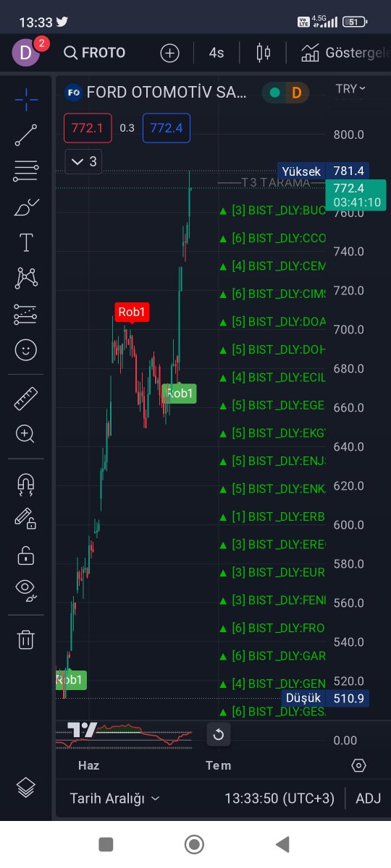This screenshot has height=868, width=391.
Task: Click the Haz month label on time axis
Action: (88, 765)
